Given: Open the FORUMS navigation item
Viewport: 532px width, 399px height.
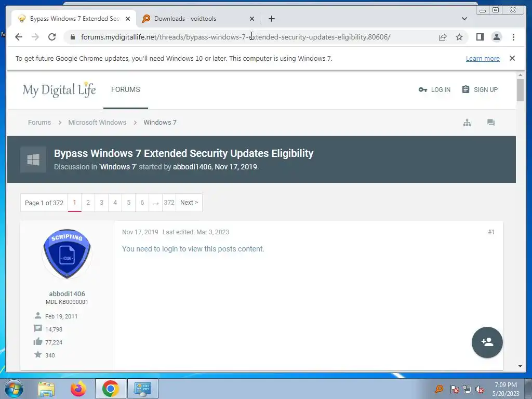Looking at the screenshot, I should [x=126, y=89].
